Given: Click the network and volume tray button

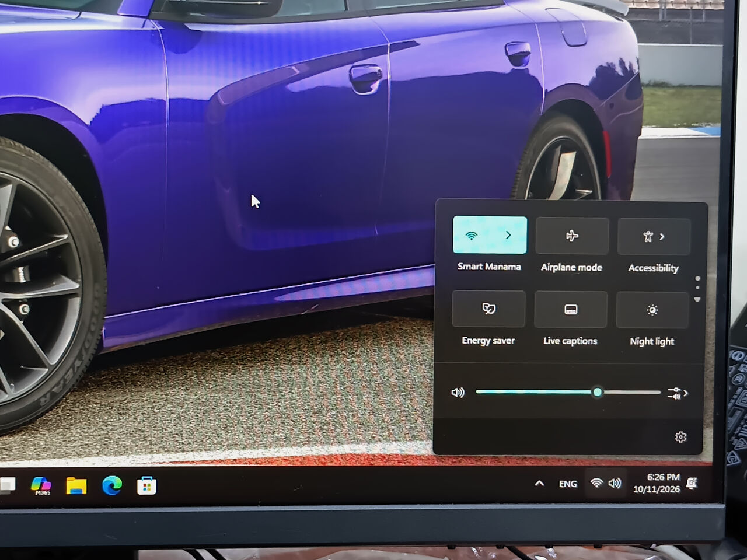Looking at the screenshot, I should tap(606, 483).
